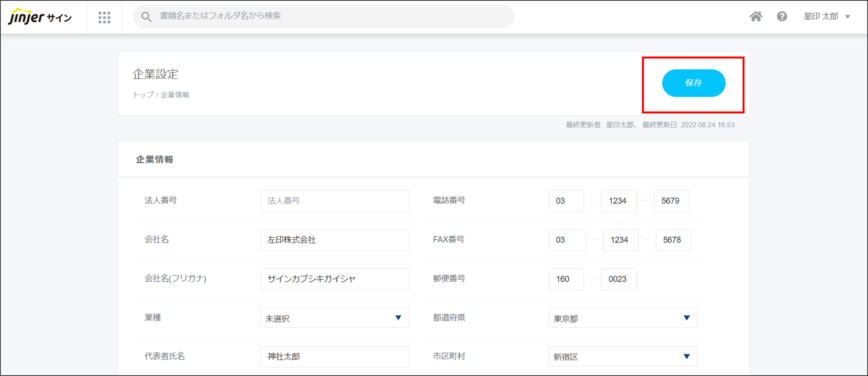
Task: Go to home via house icon
Action: [x=756, y=16]
